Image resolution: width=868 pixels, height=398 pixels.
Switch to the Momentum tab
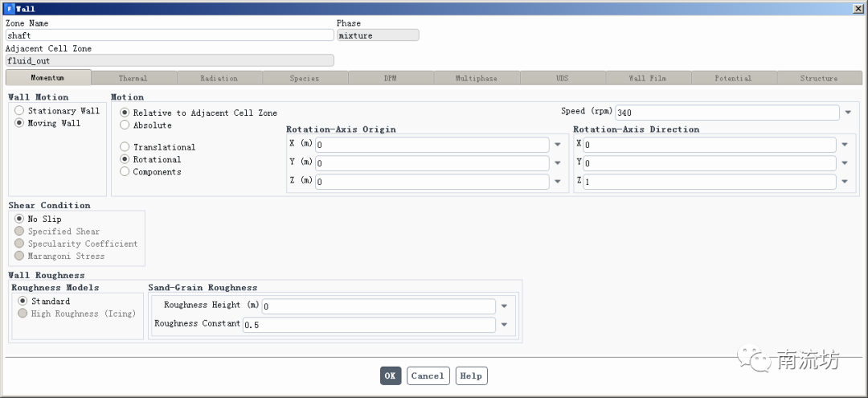point(48,77)
